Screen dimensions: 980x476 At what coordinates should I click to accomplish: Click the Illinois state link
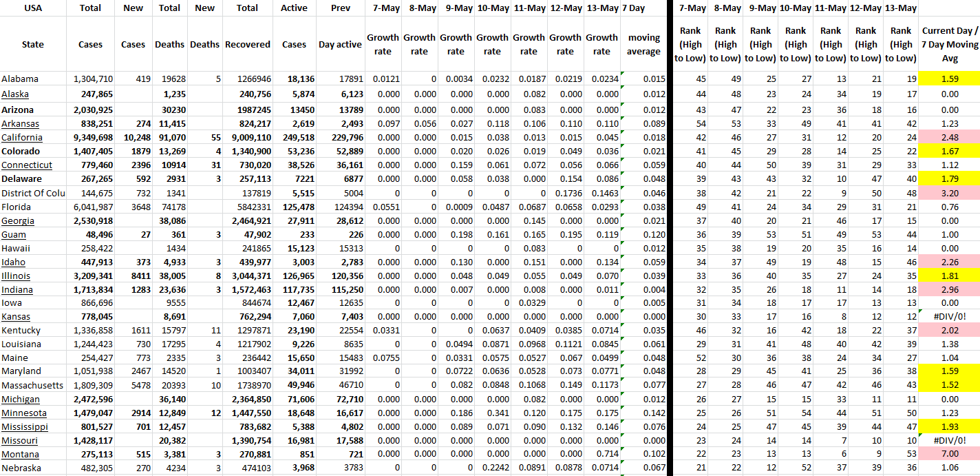16,276
